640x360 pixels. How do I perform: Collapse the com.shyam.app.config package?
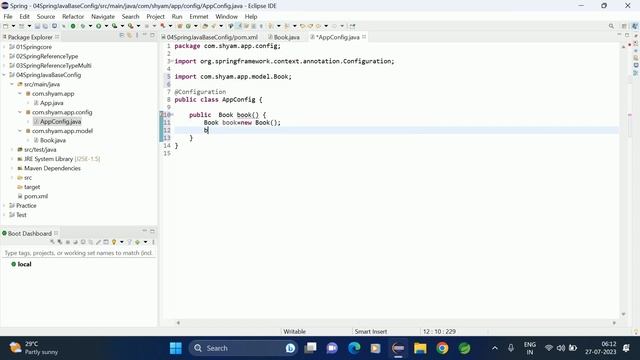20,112
